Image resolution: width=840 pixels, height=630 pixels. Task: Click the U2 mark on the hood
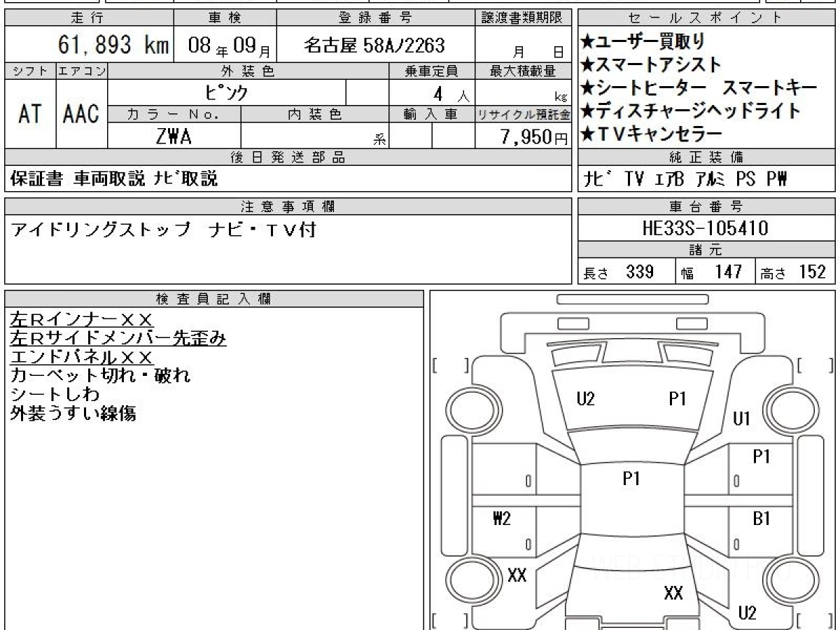[586, 399]
